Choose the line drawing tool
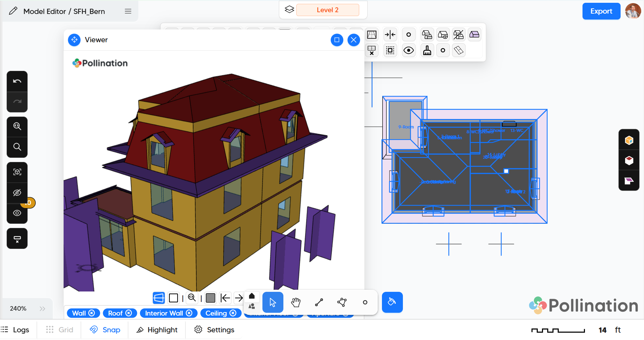 319,302
